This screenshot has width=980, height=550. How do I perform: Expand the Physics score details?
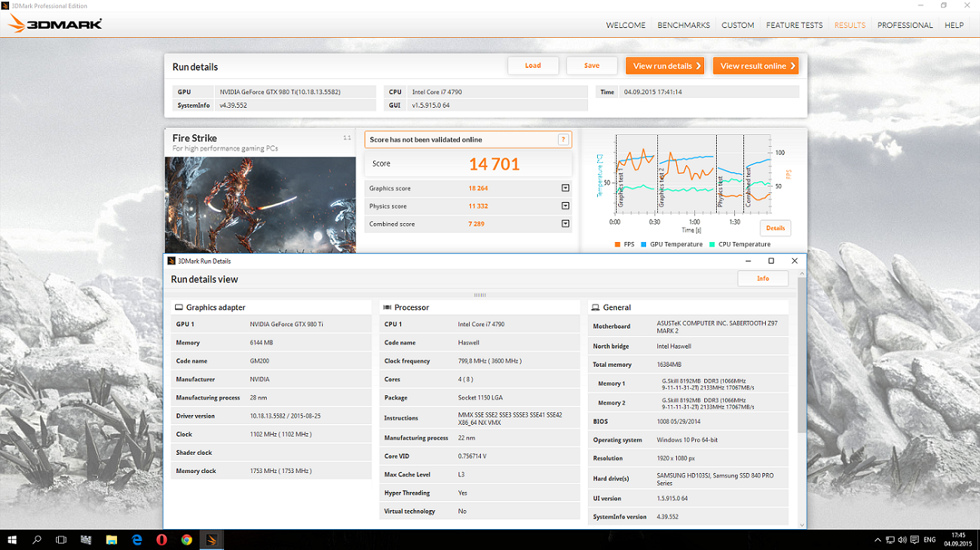(565, 206)
